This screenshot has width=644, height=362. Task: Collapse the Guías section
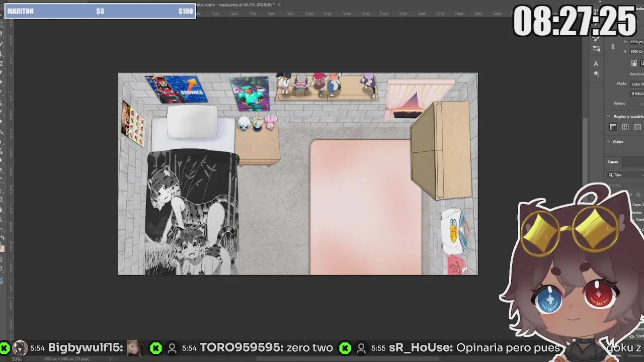(608, 142)
